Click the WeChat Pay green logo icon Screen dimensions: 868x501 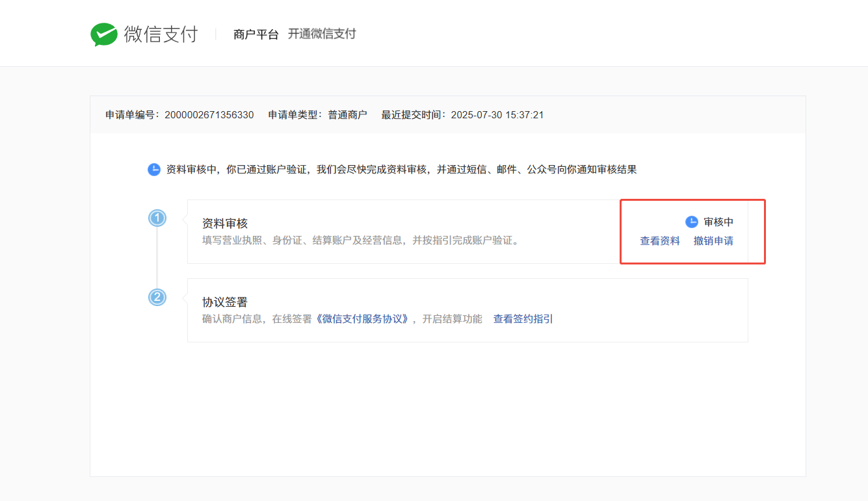[104, 34]
